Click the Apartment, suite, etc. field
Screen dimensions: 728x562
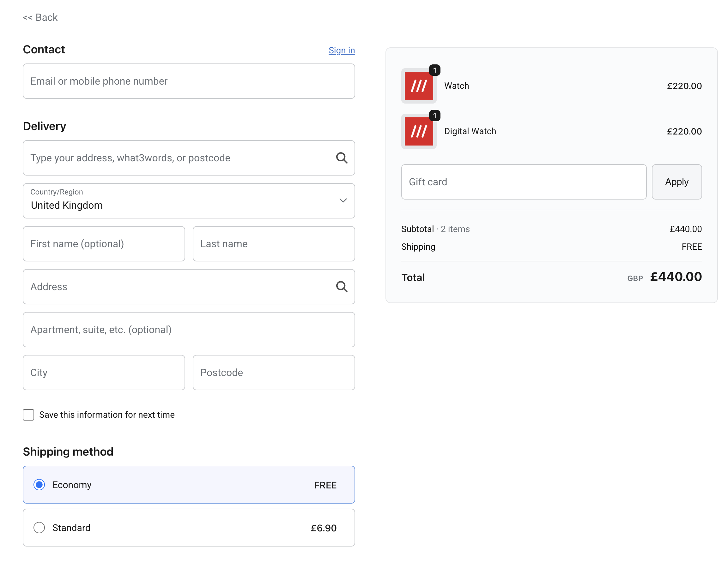pyautogui.click(x=189, y=330)
